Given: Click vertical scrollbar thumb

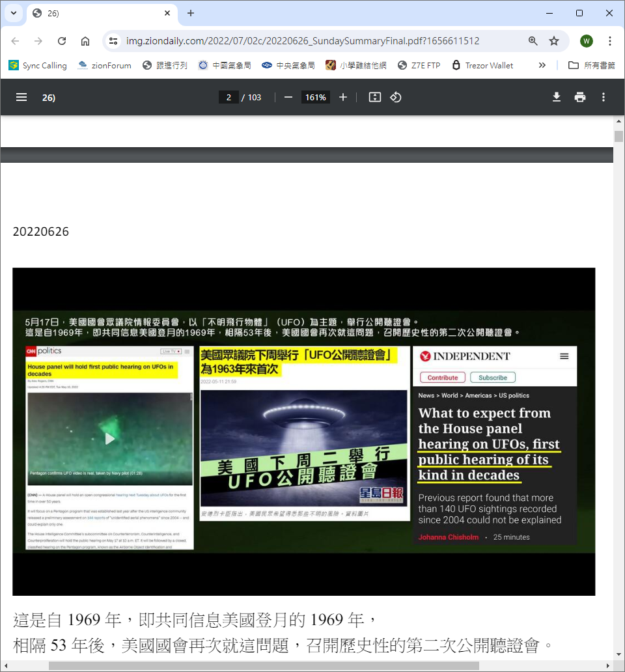Looking at the screenshot, I should [618, 136].
